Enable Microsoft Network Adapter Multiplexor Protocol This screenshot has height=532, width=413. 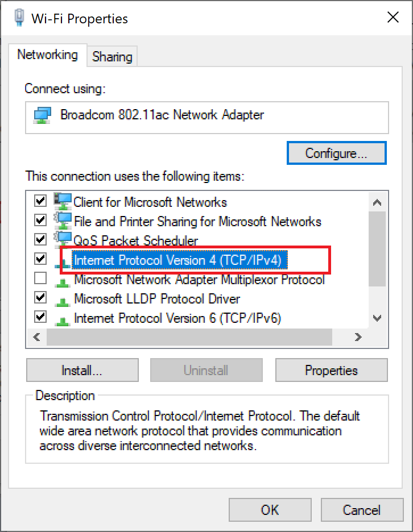click(x=40, y=277)
